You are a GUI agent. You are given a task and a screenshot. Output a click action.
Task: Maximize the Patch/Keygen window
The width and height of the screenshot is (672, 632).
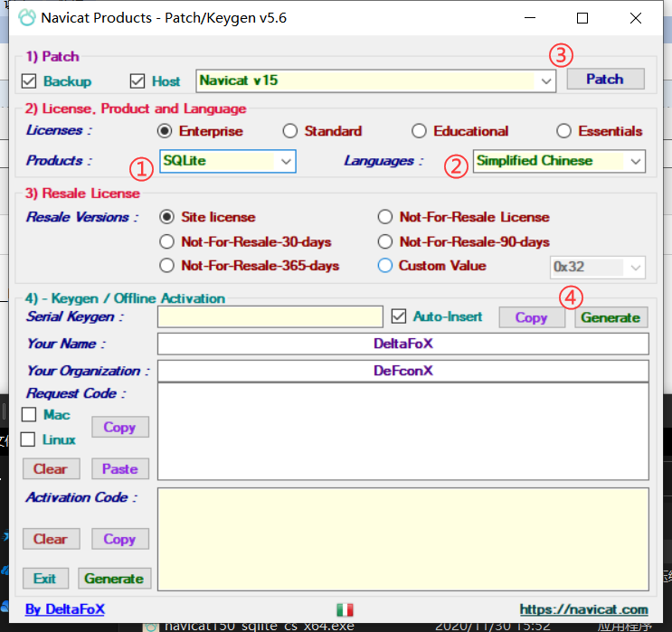(582, 18)
